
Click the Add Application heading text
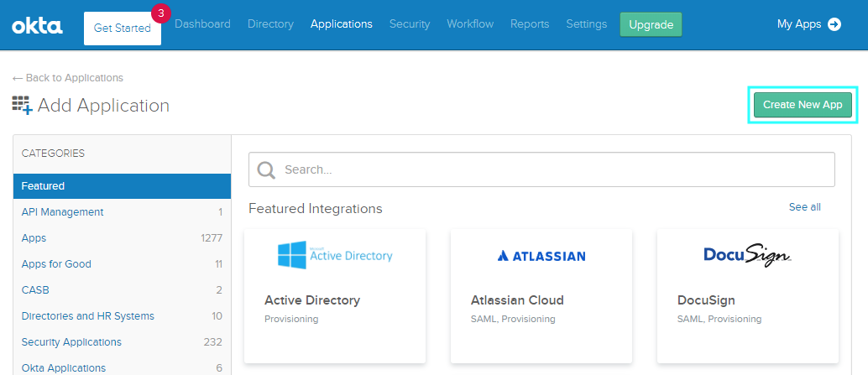pos(103,105)
